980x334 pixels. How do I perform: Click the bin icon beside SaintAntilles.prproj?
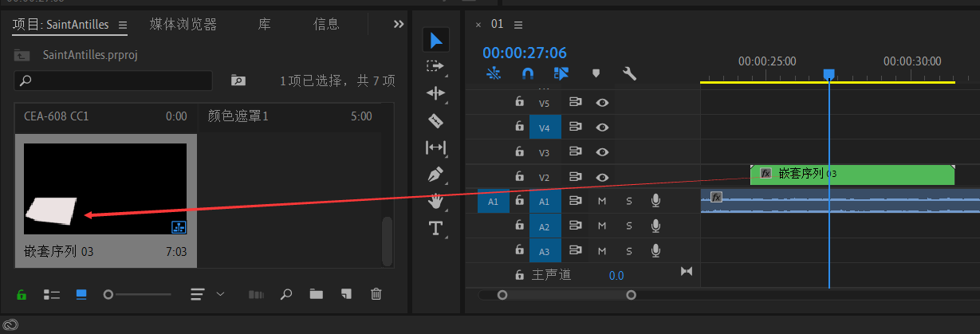tap(22, 55)
